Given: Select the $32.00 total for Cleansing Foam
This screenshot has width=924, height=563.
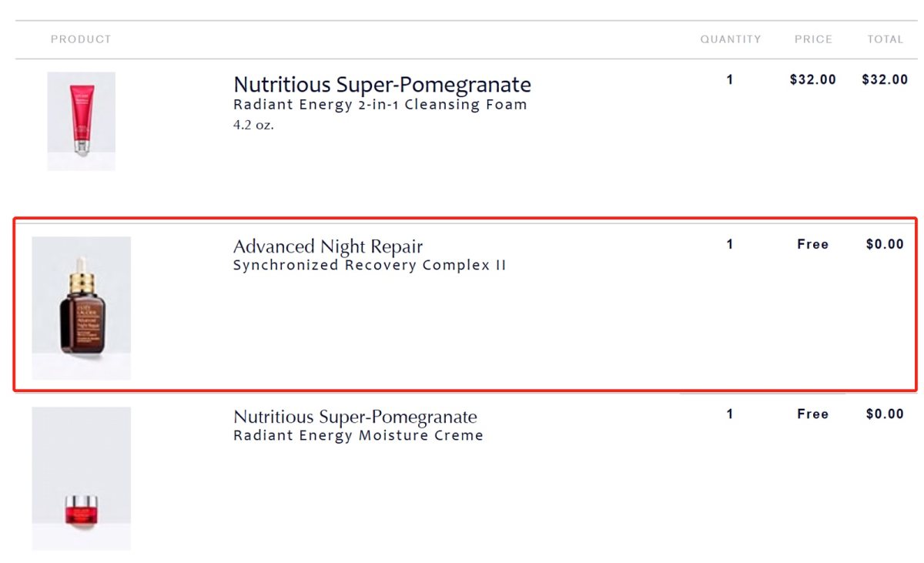Looking at the screenshot, I should [x=885, y=79].
